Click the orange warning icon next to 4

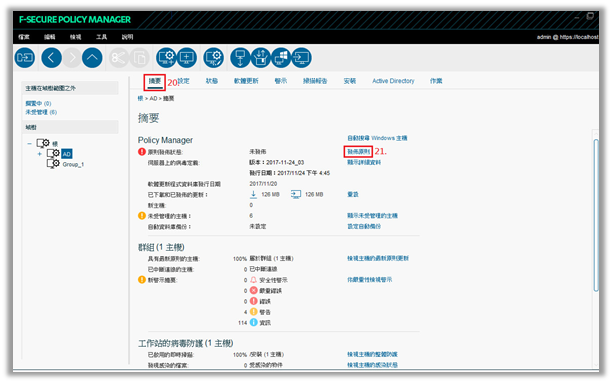253,312
